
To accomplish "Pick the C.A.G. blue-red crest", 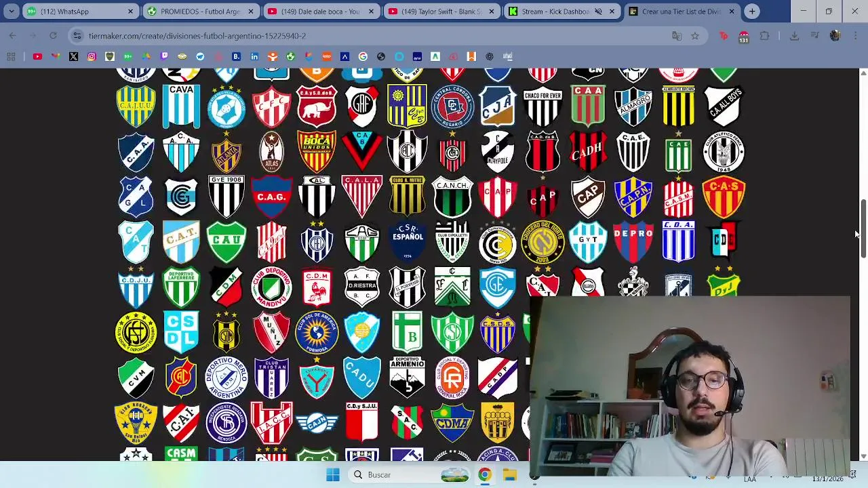I will point(271,197).
